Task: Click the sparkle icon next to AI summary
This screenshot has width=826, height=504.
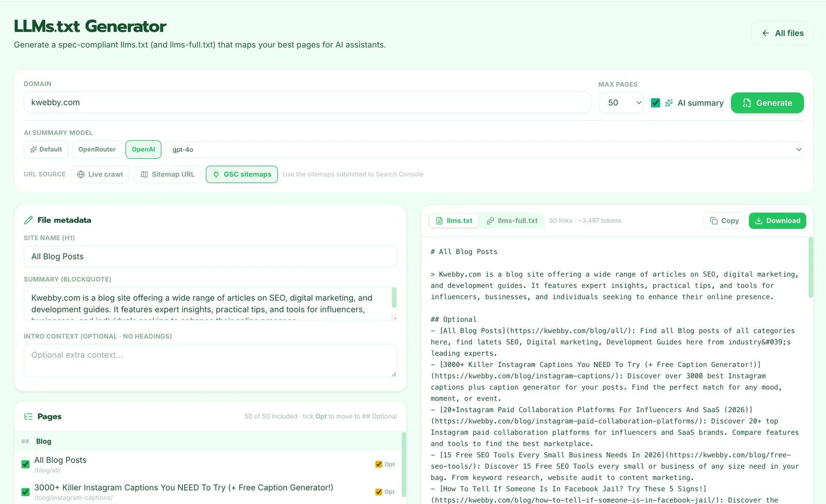Action: click(x=669, y=103)
